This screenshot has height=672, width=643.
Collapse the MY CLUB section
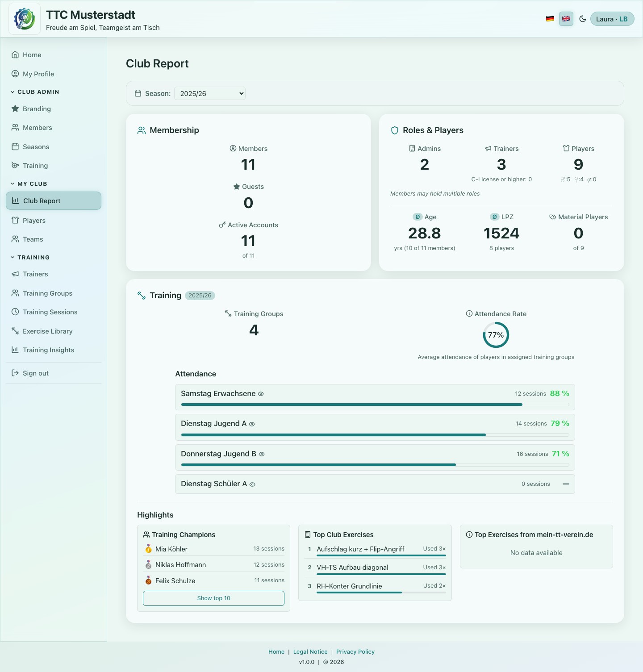pos(29,184)
